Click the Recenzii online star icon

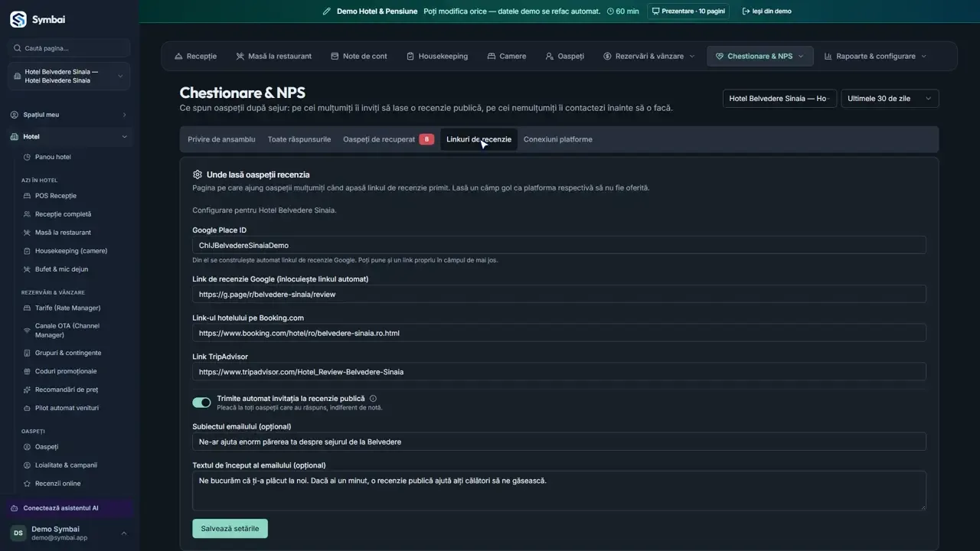point(28,484)
